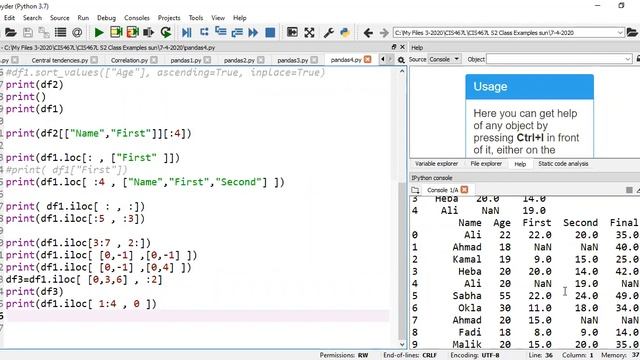Click the print(df3) code line
The width and height of the screenshot is (640, 360).
click(35, 291)
